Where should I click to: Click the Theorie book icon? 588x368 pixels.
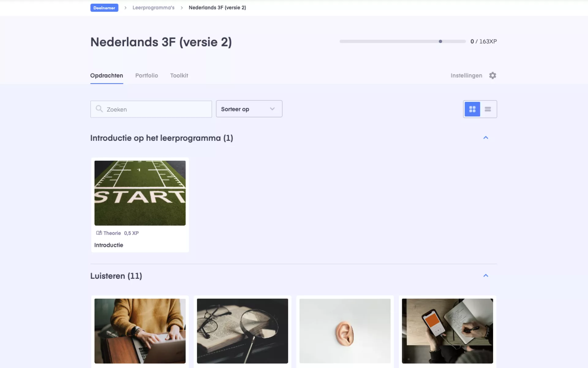click(x=99, y=233)
